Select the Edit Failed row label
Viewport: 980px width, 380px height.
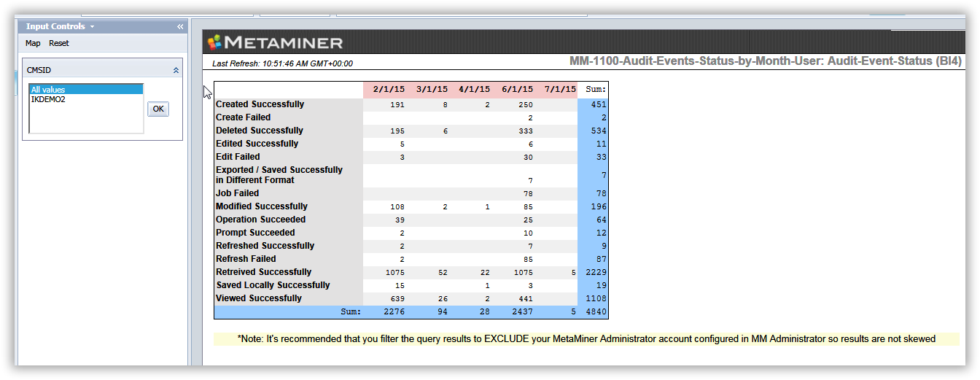point(238,157)
